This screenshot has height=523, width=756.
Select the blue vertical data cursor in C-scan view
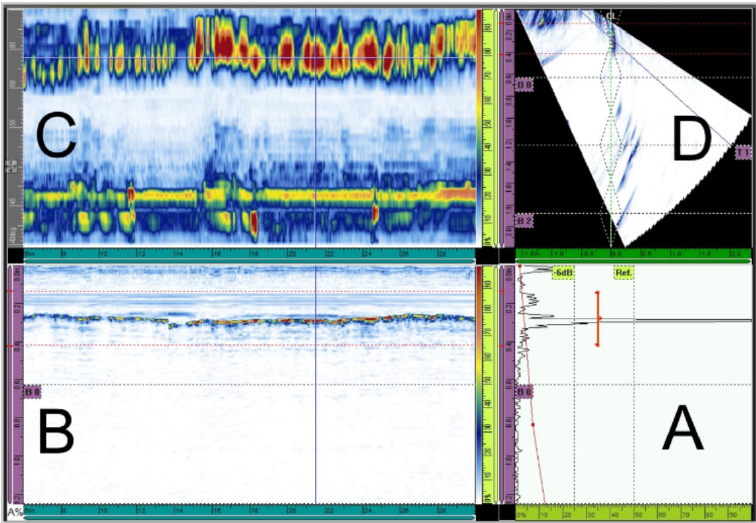[315, 128]
